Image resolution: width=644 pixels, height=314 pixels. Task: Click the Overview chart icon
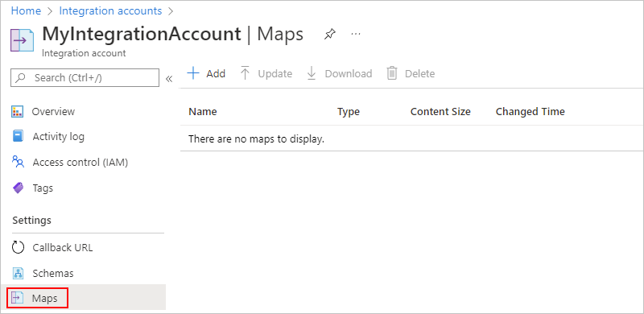(18, 111)
